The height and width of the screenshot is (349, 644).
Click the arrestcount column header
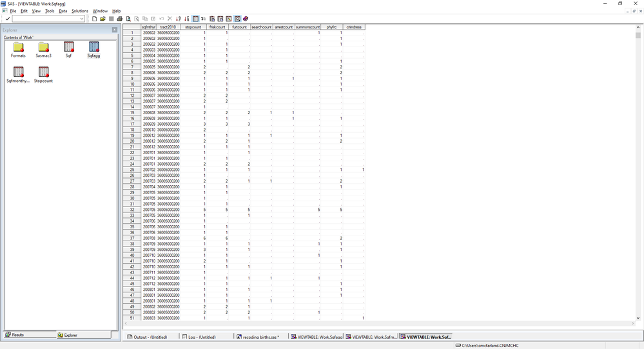[284, 27]
